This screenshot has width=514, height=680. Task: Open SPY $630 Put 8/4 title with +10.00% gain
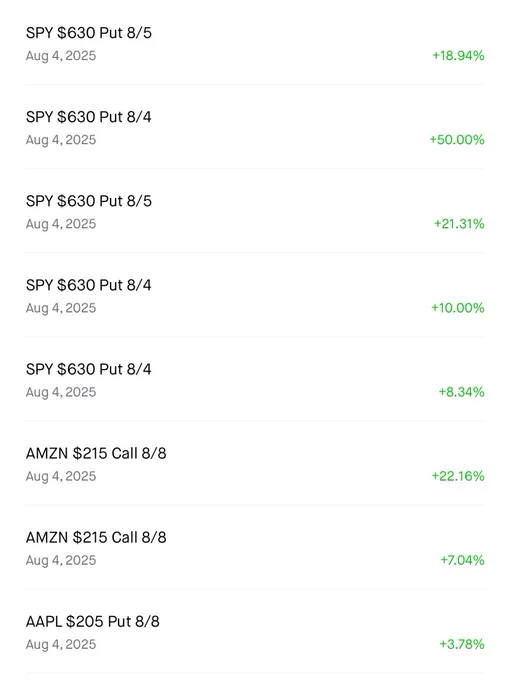click(x=88, y=285)
